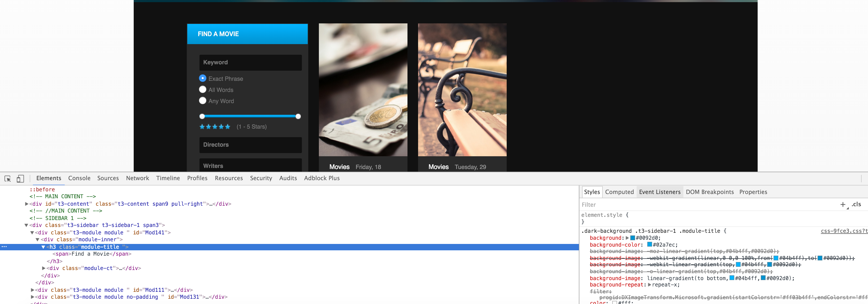Image resolution: width=868 pixels, height=304 pixels.
Task: Toggle the .cls element classes button
Action: (856, 204)
